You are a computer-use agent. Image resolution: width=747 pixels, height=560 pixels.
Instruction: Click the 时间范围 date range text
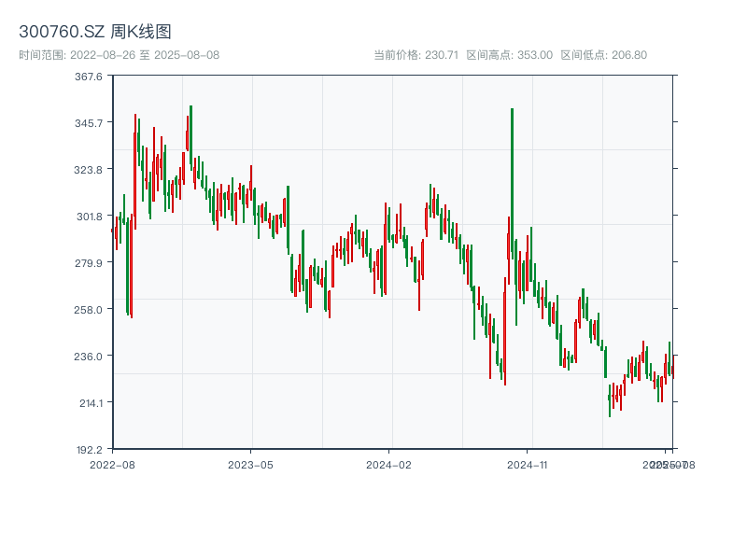pyautogui.click(x=120, y=55)
